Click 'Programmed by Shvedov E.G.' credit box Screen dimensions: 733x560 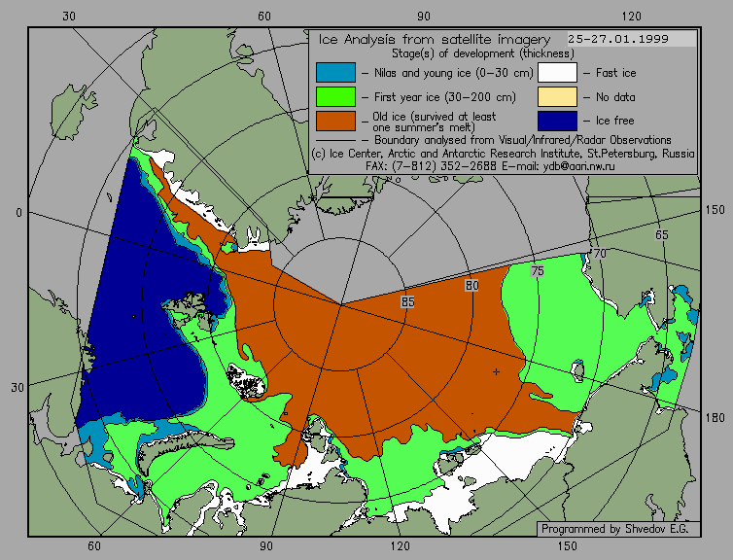coord(618,529)
